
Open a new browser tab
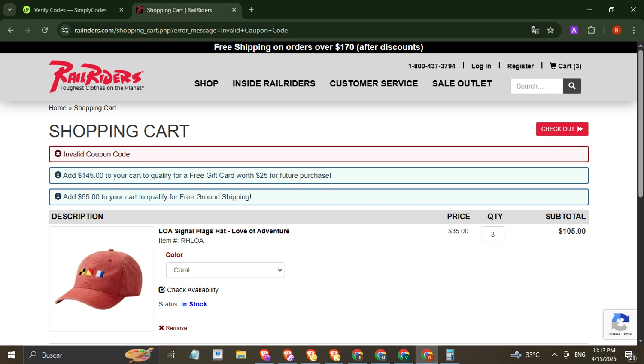pos(251,10)
